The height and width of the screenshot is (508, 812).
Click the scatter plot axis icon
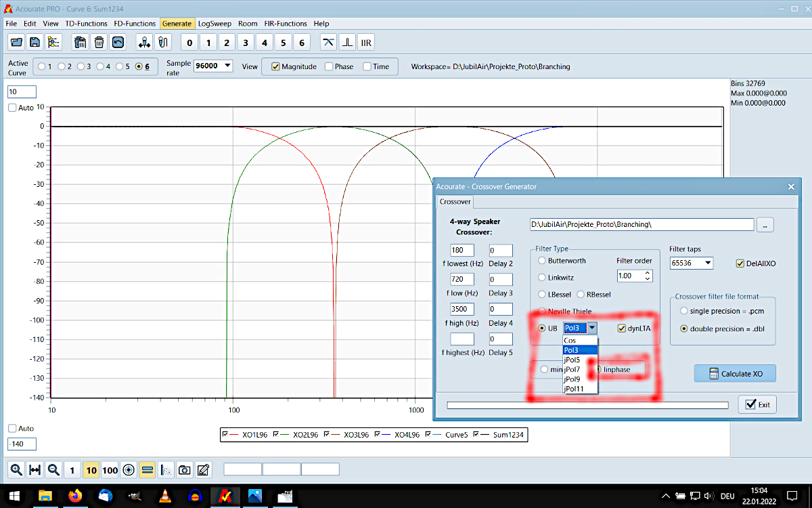pyautogui.click(x=166, y=469)
